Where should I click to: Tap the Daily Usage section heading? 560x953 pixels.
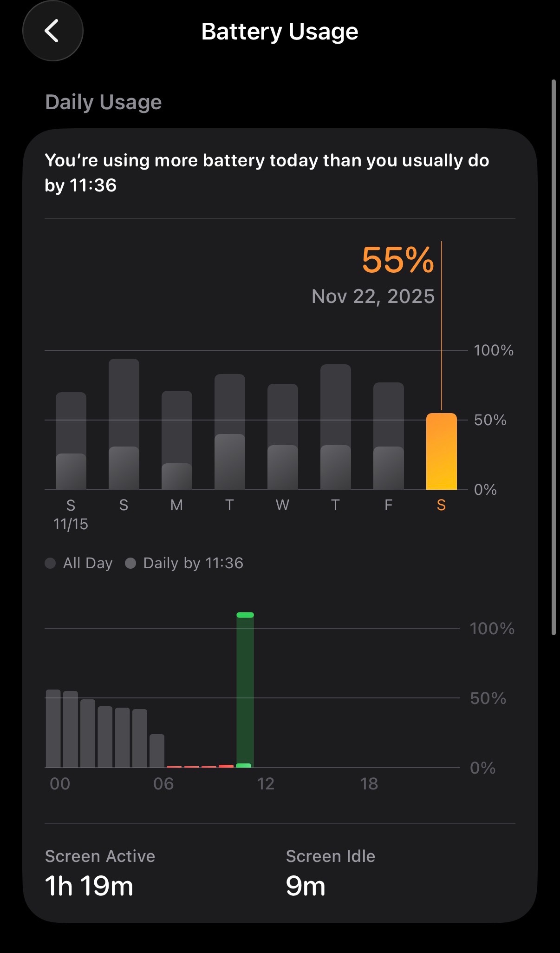tap(103, 102)
